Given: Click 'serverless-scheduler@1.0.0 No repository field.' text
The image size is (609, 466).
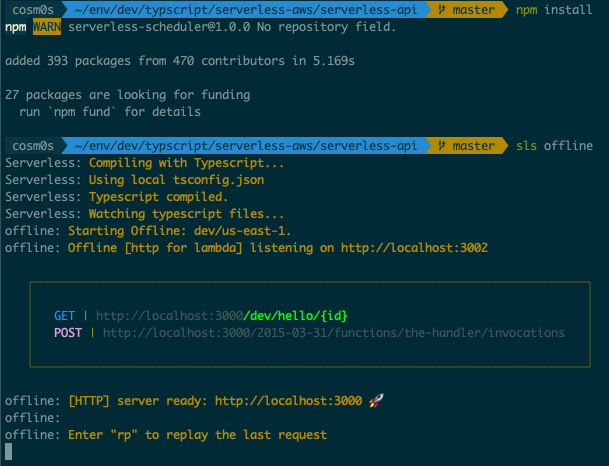Looking at the screenshot, I should [232, 27].
